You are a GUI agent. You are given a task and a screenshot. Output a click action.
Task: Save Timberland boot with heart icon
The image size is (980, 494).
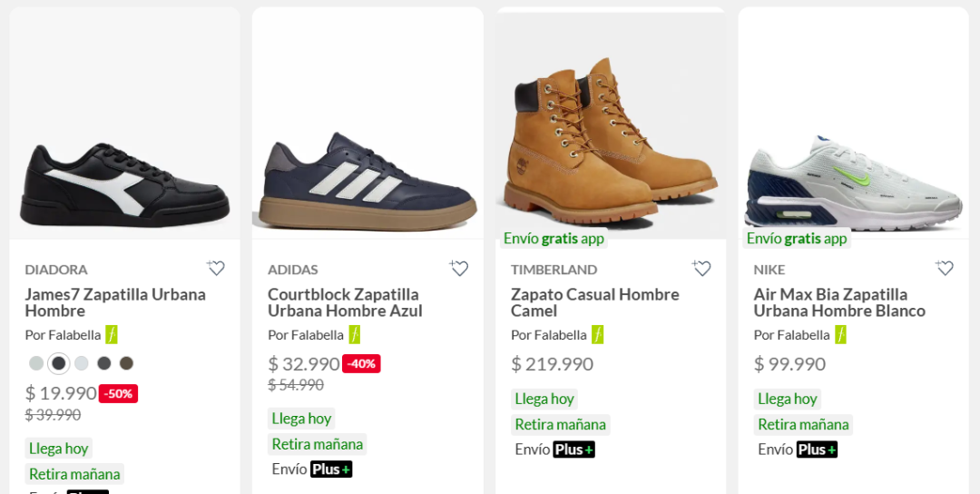701,268
